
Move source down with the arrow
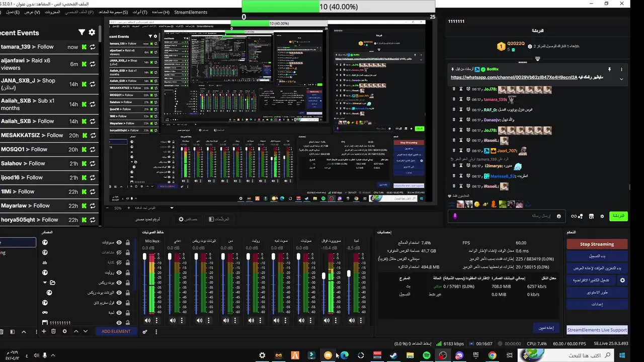click(85, 331)
